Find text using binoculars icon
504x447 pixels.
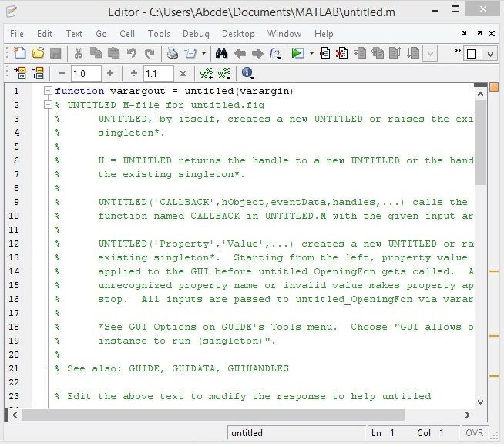221,53
